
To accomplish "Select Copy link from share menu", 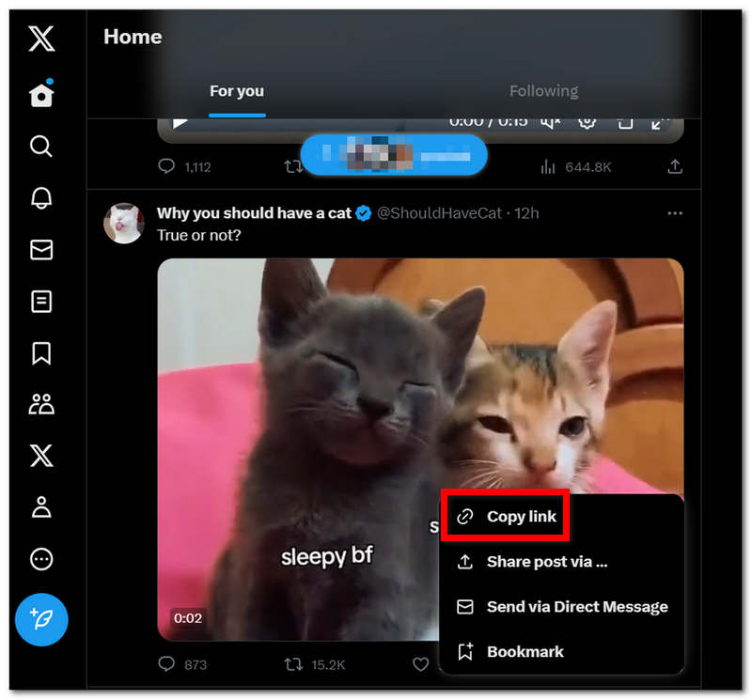I will click(521, 517).
